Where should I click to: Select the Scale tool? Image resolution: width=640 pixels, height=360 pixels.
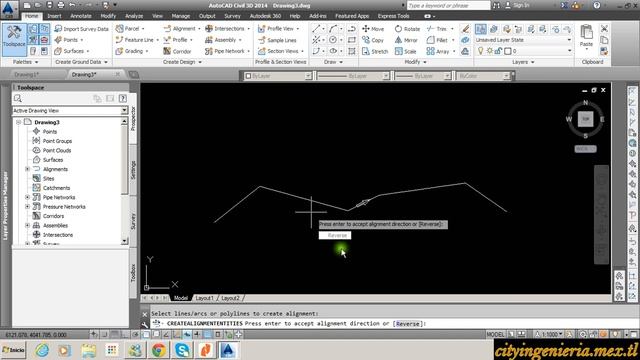pos(406,51)
